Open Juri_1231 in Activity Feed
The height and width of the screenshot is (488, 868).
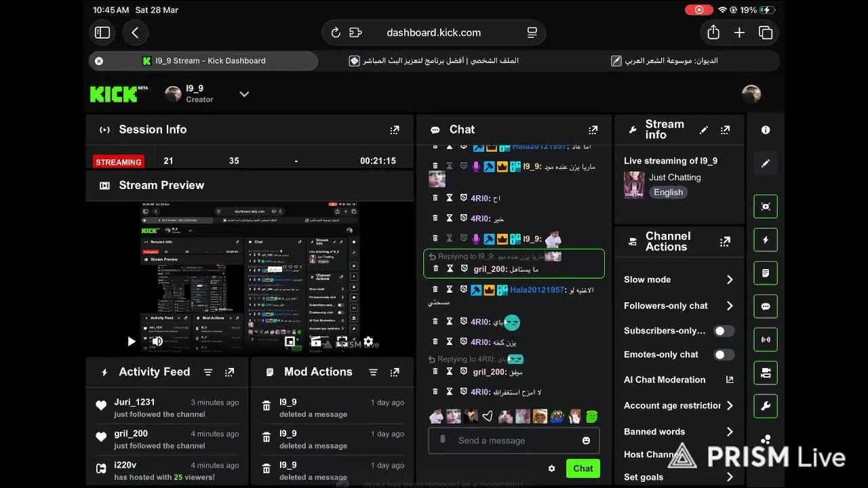coord(167,408)
